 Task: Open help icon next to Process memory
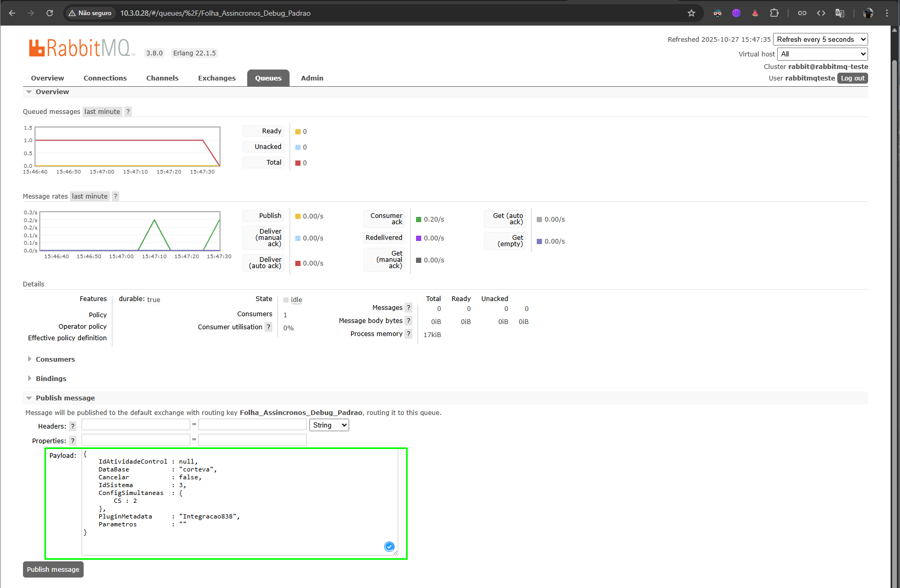[409, 334]
